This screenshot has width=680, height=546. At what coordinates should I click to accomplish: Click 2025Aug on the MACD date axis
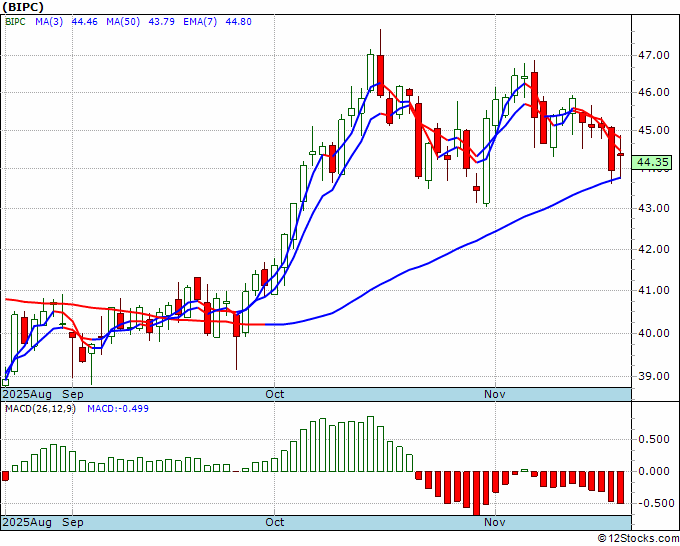click(x=27, y=522)
